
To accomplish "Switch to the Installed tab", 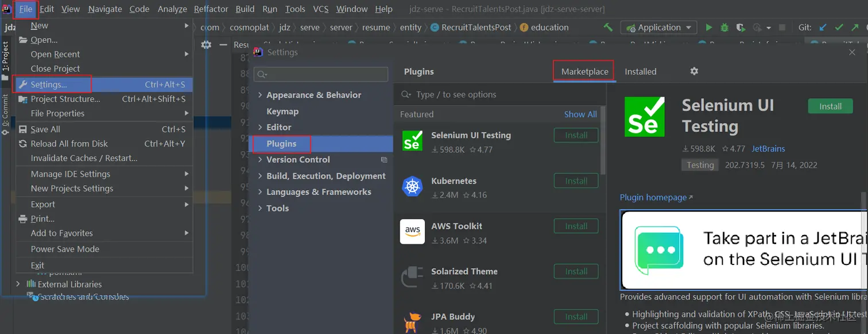I will tap(640, 71).
